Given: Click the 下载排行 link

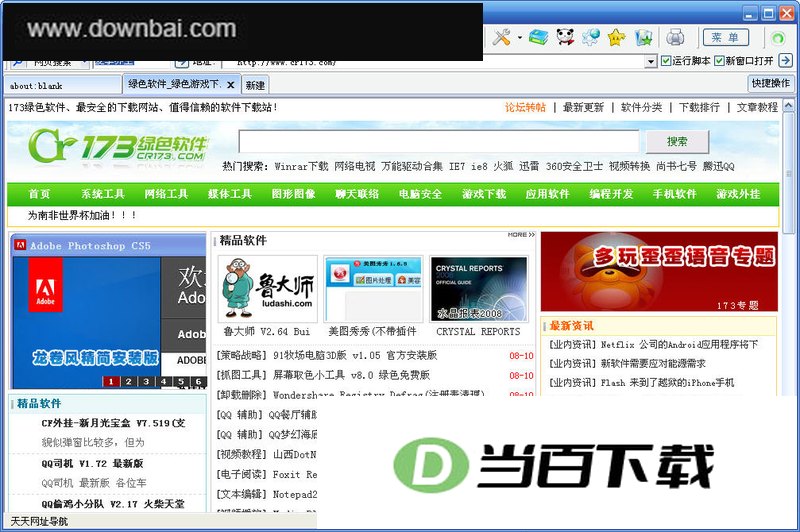Looking at the screenshot, I should tap(699, 107).
